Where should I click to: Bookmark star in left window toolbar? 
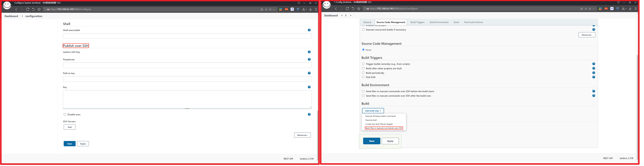[39, 9]
